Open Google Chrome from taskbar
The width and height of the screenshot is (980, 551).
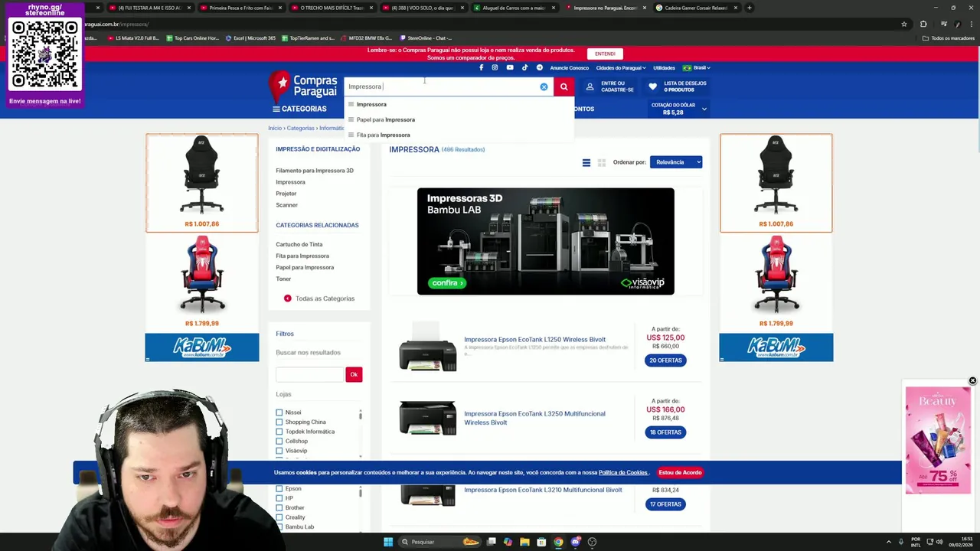coord(558,542)
